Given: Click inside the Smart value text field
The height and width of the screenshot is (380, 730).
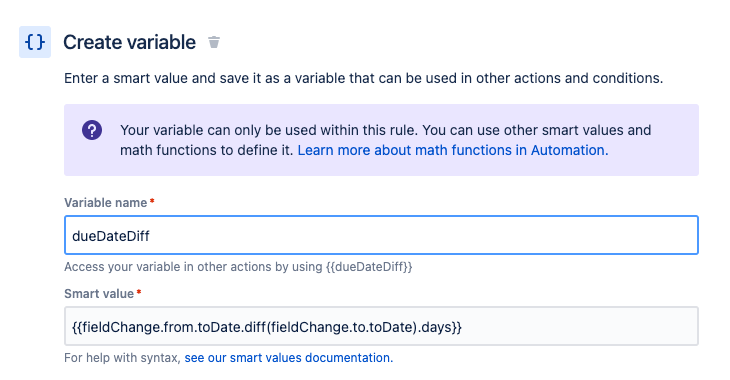Looking at the screenshot, I should 381,326.
